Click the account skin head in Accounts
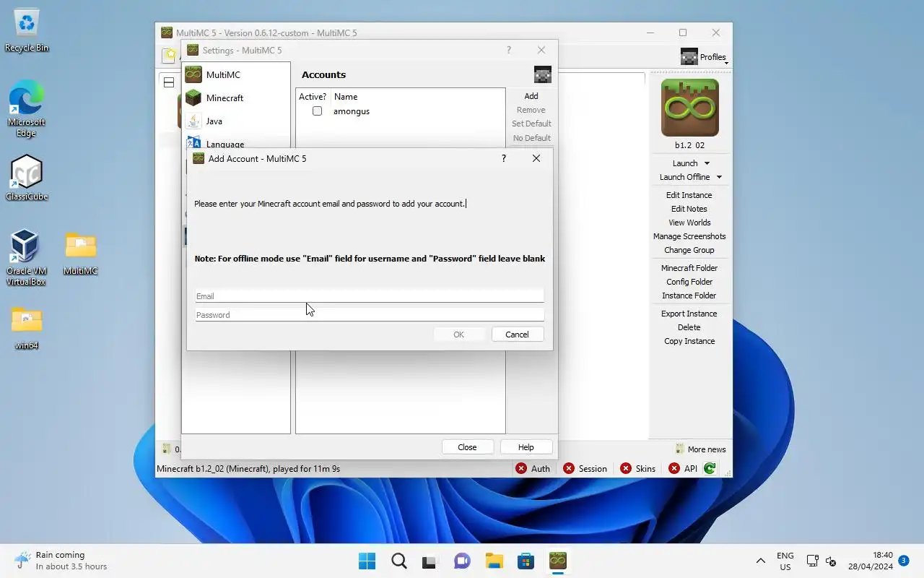The width and height of the screenshot is (924, 578). [542, 74]
